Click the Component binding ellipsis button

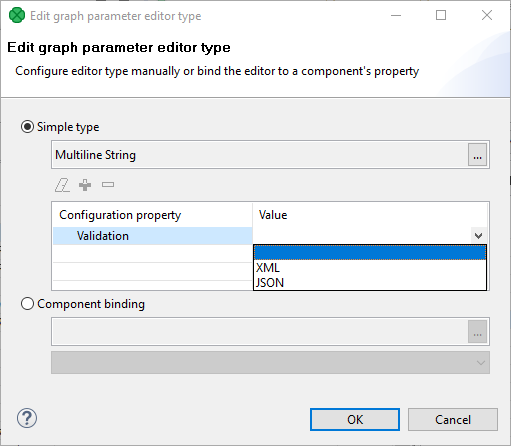[x=477, y=332]
